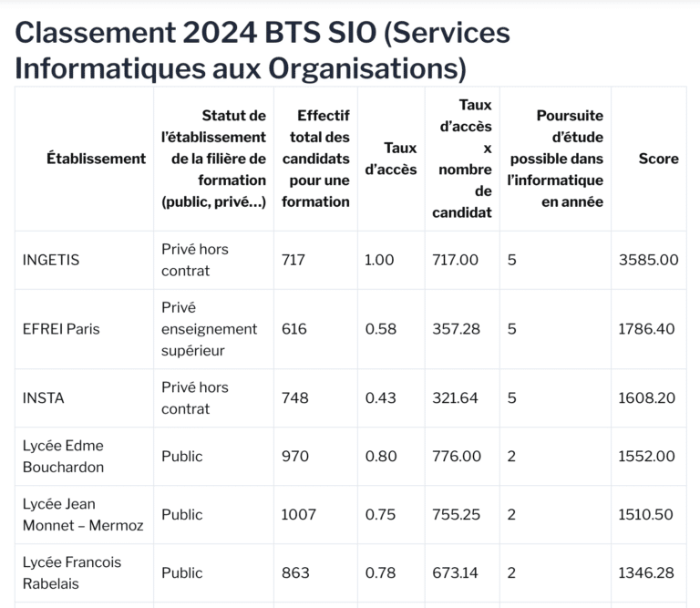Select the Effectif total des candidats header
The width and height of the screenshot is (700, 608).
click(x=315, y=159)
